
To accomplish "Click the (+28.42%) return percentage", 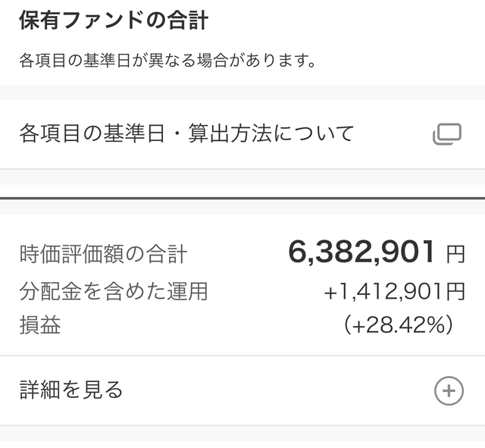I will click(x=399, y=325).
